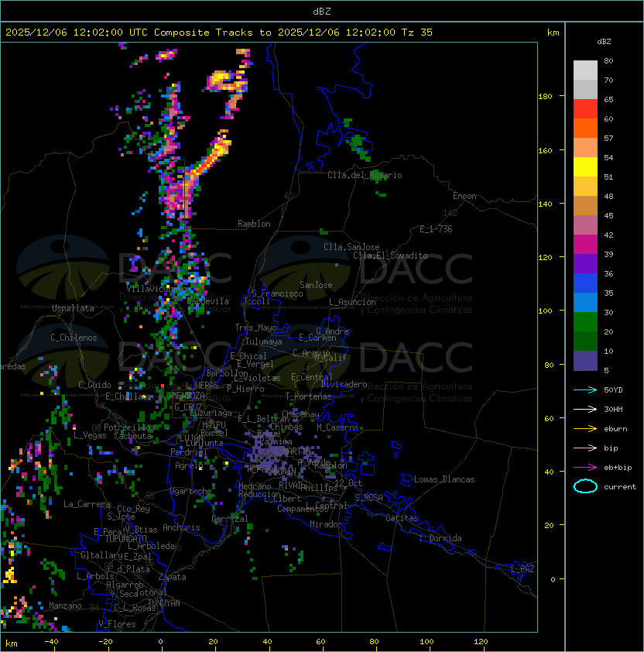
Task: Click the 'Uspallata' map label
Action: tap(73, 308)
